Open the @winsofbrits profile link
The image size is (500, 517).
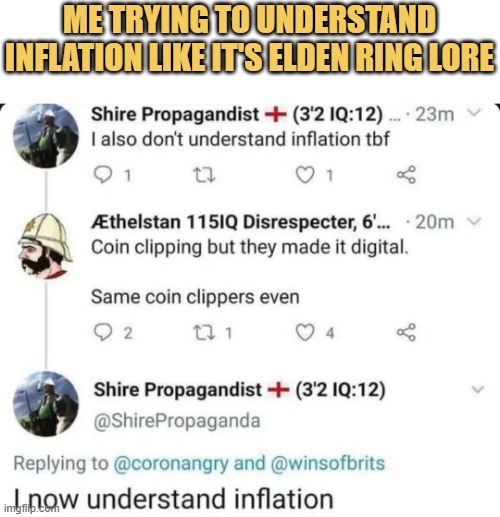(328, 463)
